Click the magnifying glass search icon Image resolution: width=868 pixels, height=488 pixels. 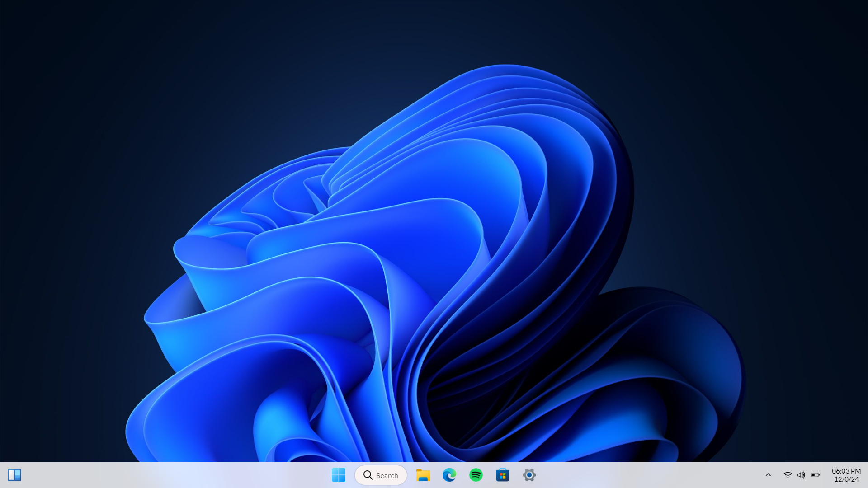[x=368, y=475]
